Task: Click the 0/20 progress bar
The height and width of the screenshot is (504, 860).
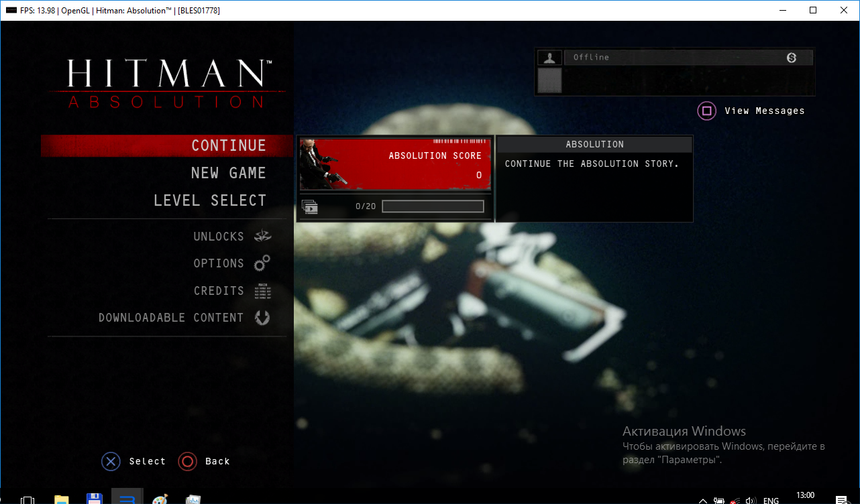Action: click(433, 206)
